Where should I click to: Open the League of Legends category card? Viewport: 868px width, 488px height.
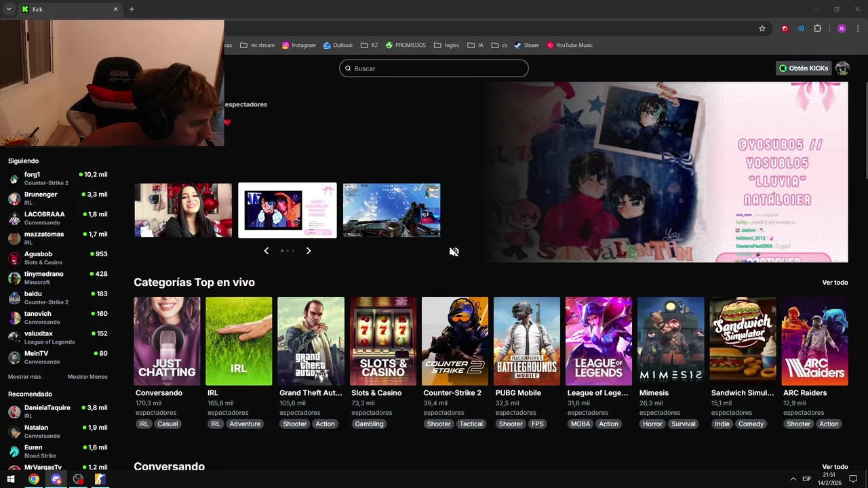pos(599,341)
